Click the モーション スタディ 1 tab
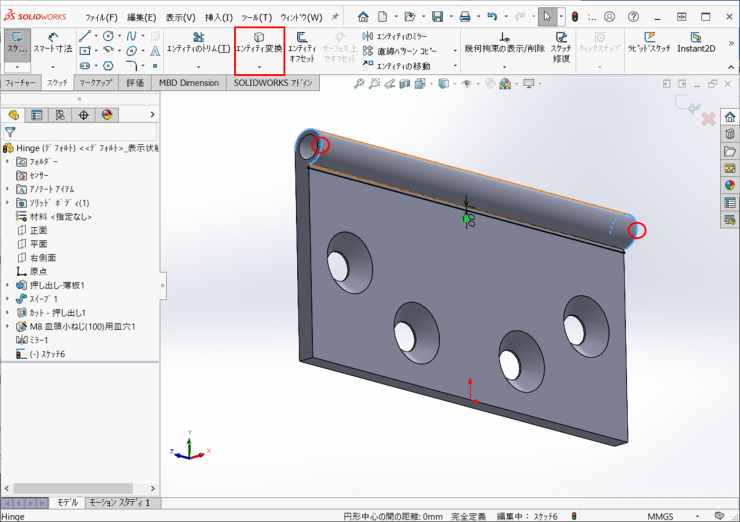 [x=119, y=503]
